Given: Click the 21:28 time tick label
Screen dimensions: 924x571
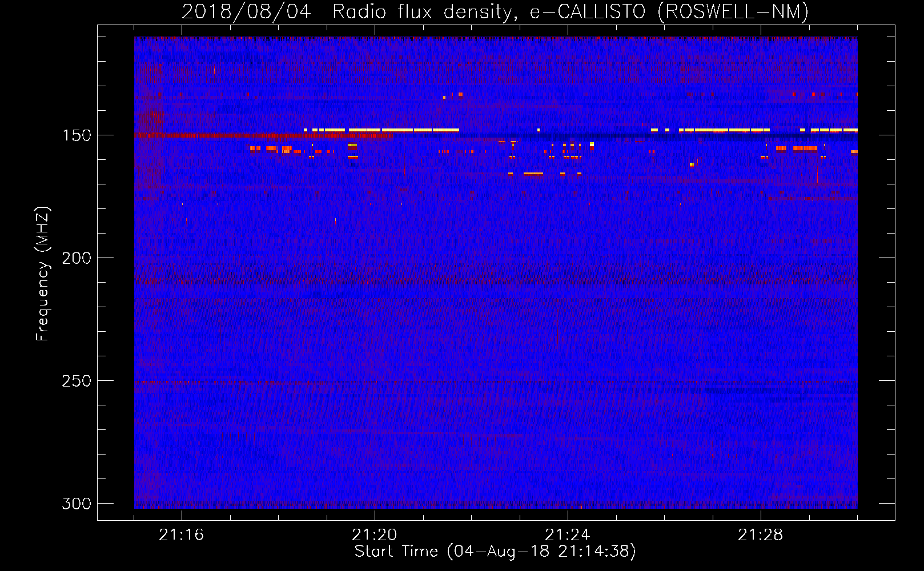Looking at the screenshot, I should click(761, 535).
